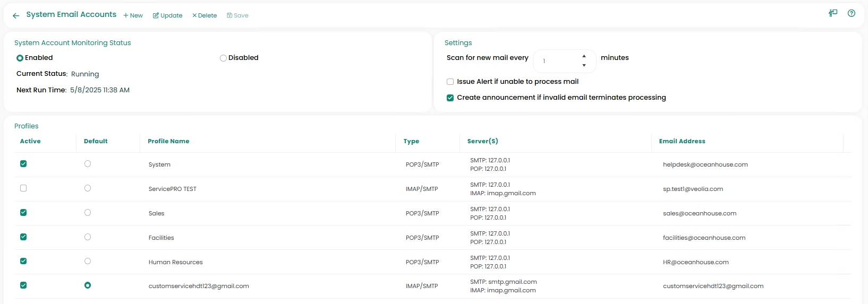
Task: Click the scan minutes input field
Action: [x=558, y=61]
